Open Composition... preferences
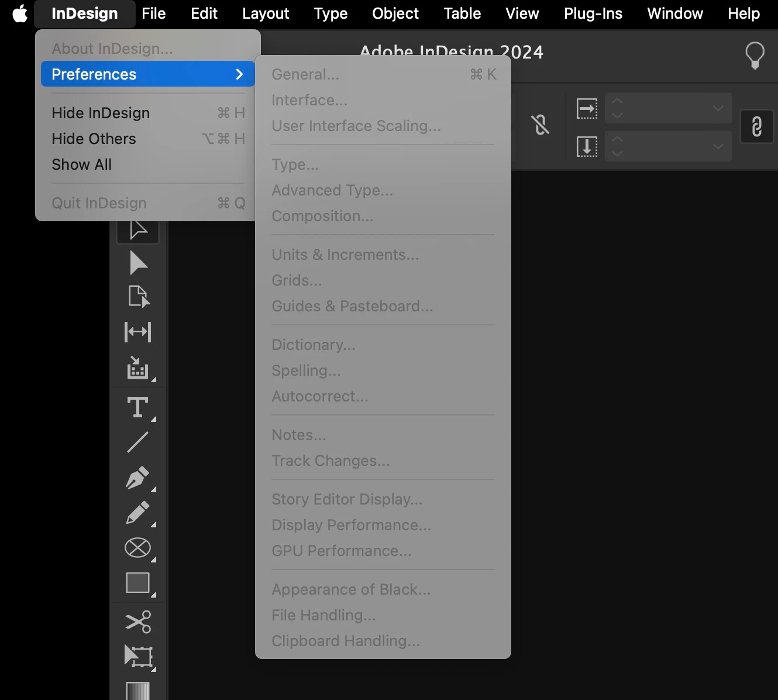Screen dimensions: 778x700 tap(383, 216)
